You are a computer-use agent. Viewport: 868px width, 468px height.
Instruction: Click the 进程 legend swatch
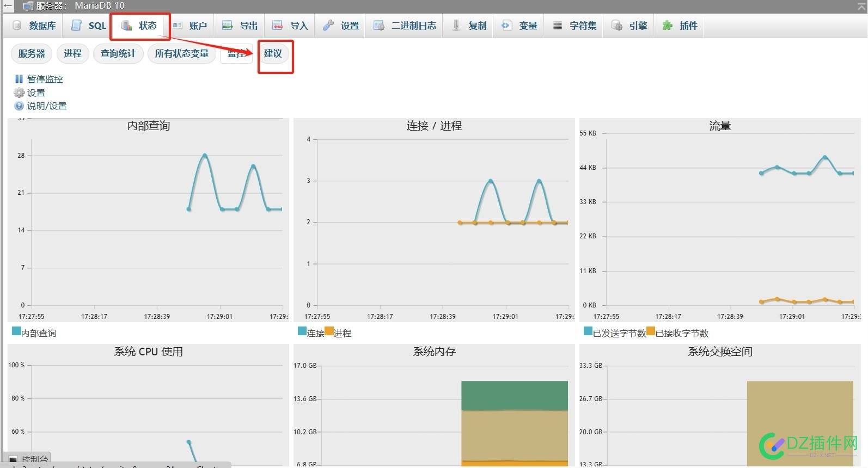pyautogui.click(x=329, y=331)
